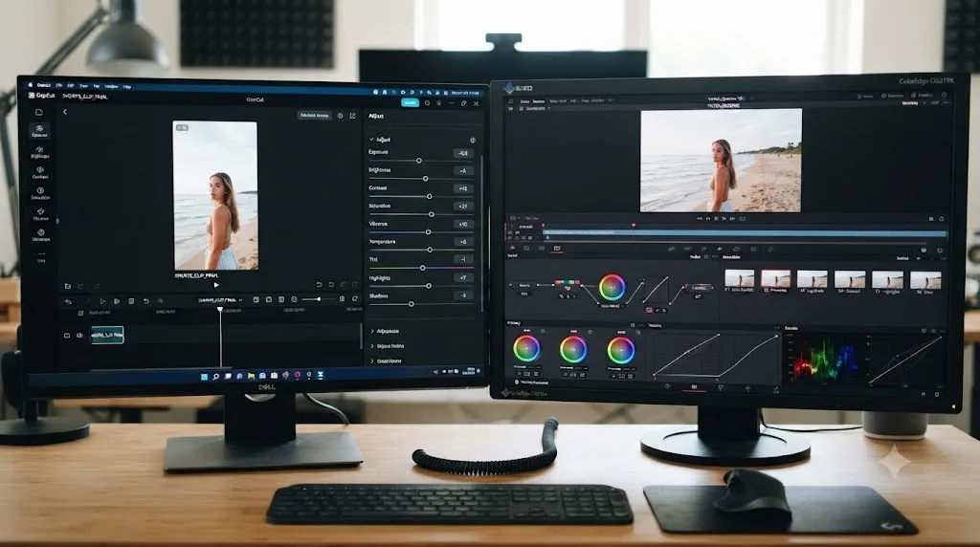Click the settings icon in the scopes header
Viewport: 980px width, 547px height.
tap(924, 330)
